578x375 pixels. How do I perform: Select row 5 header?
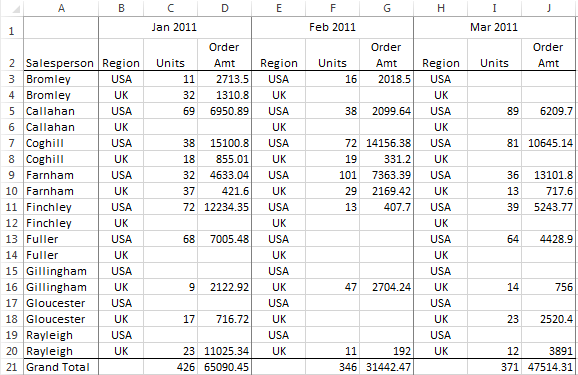[x=12, y=111]
